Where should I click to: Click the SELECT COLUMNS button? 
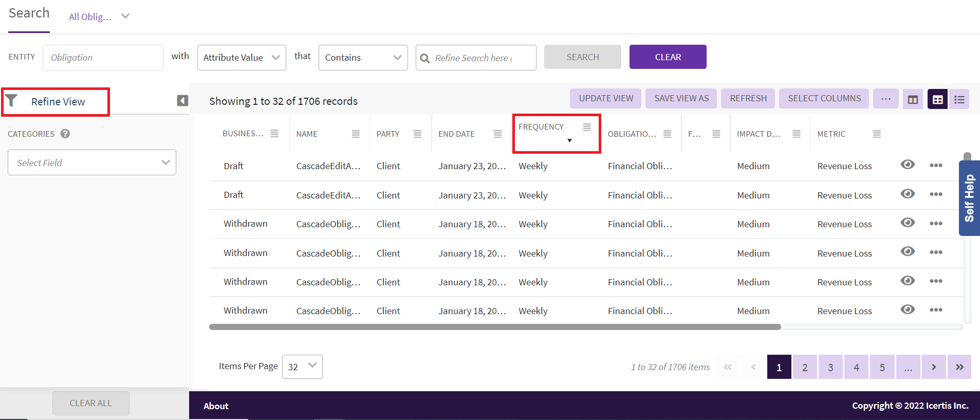pyautogui.click(x=824, y=98)
